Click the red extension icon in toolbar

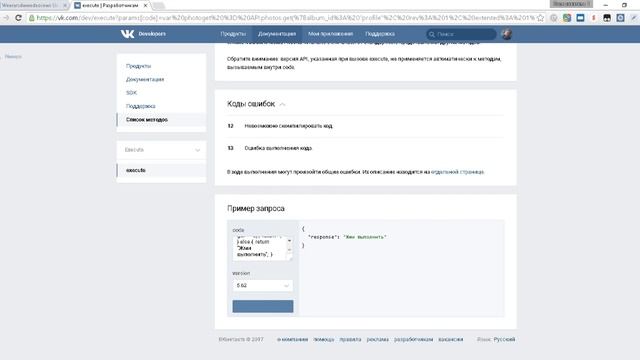(x=593, y=18)
